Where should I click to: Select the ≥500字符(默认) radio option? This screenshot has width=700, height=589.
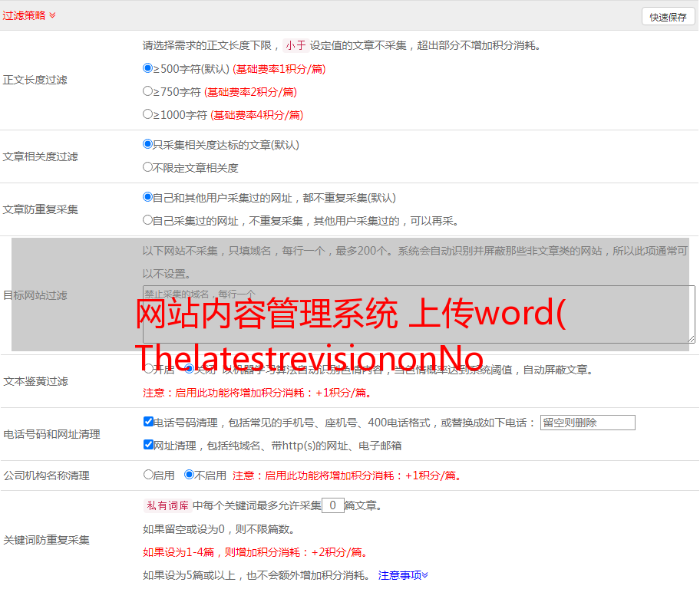point(147,67)
